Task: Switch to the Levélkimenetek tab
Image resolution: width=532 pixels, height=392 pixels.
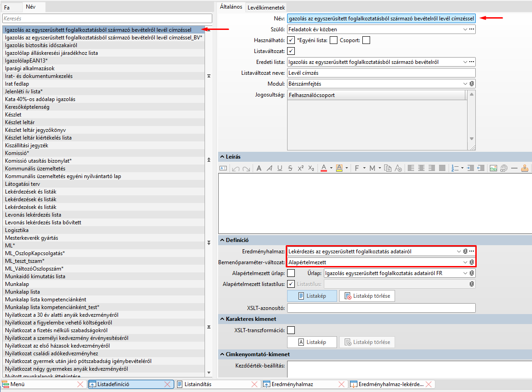Action: 266,7
